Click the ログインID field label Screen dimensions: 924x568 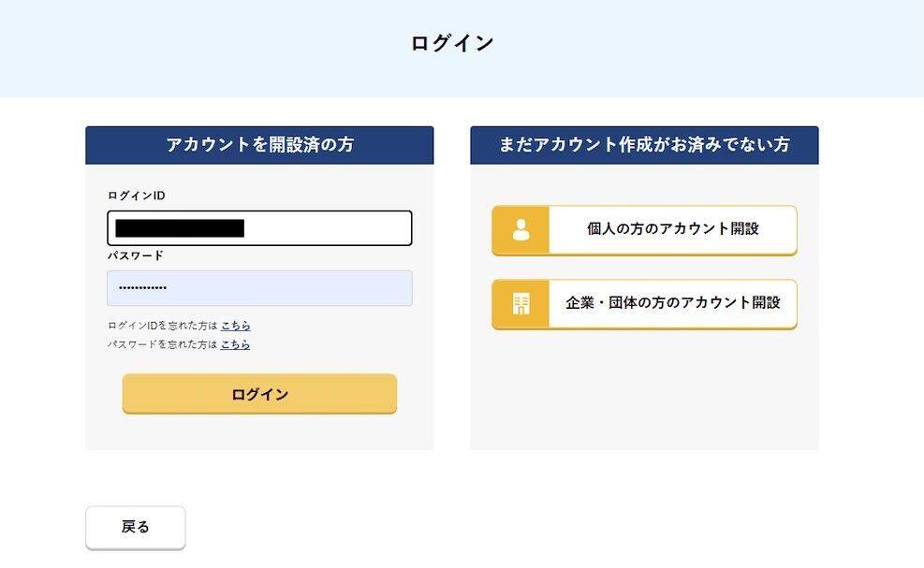pyautogui.click(x=137, y=196)
